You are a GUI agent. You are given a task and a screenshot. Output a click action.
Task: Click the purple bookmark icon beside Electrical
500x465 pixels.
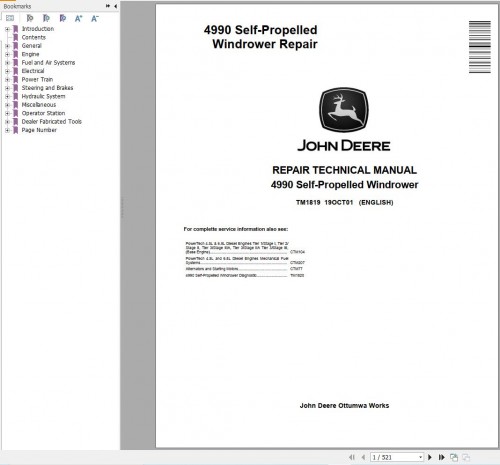point(15,71)
